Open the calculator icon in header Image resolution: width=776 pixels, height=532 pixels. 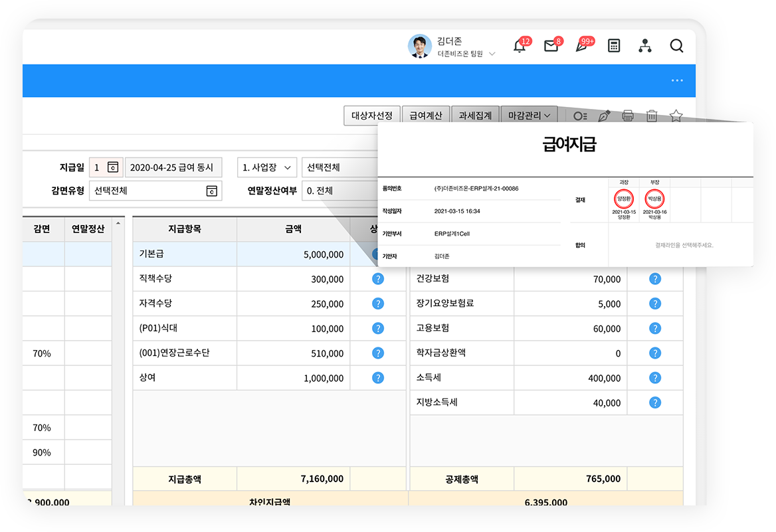tap(614, 46)
